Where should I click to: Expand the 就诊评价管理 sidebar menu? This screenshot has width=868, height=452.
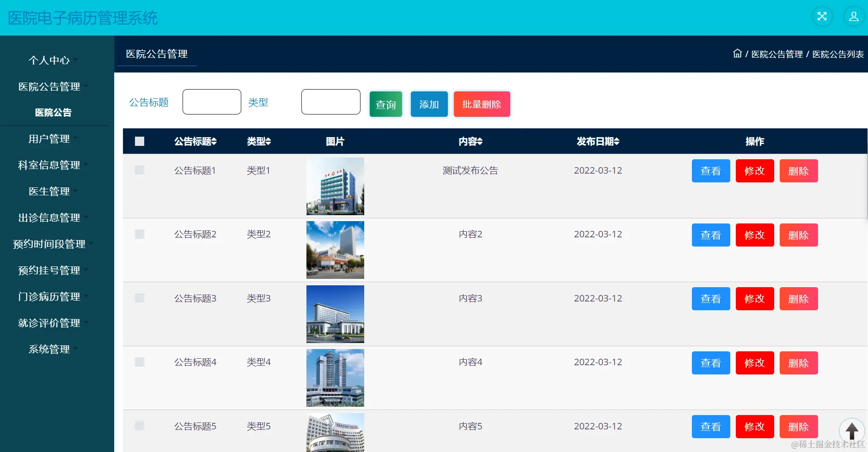[54, 323]
